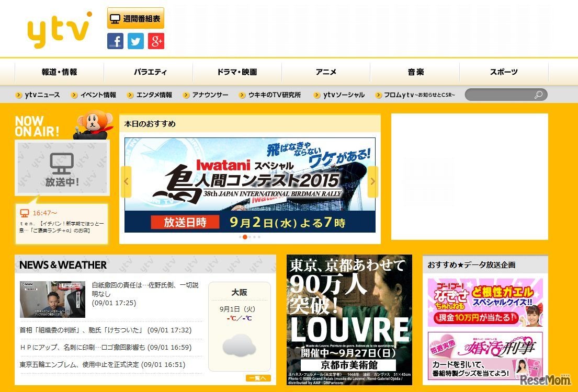Read headline 白紙撤回の責任は…佐野氏側
Image resolution: width=578 pixels, height=392 pixels.
[x=145, y=289]
